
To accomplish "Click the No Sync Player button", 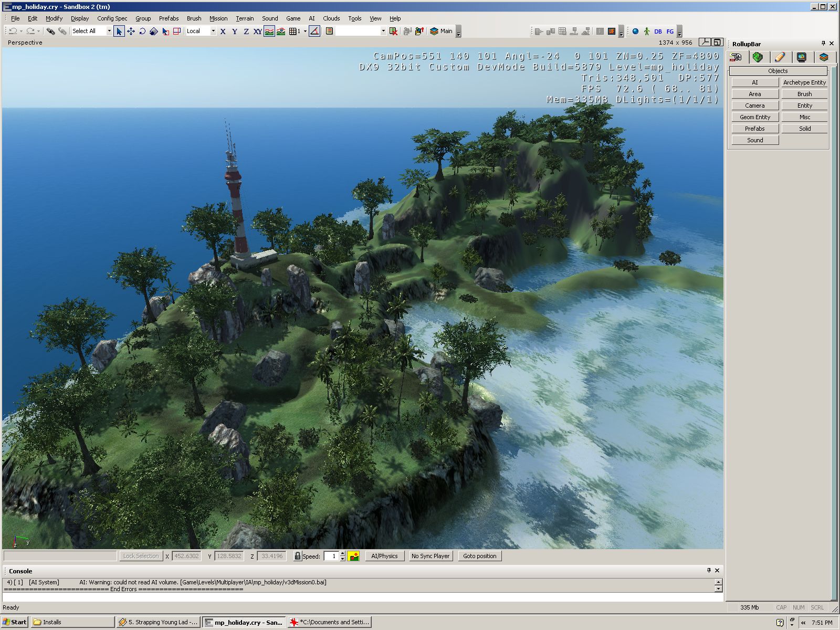I will (430, 556).
